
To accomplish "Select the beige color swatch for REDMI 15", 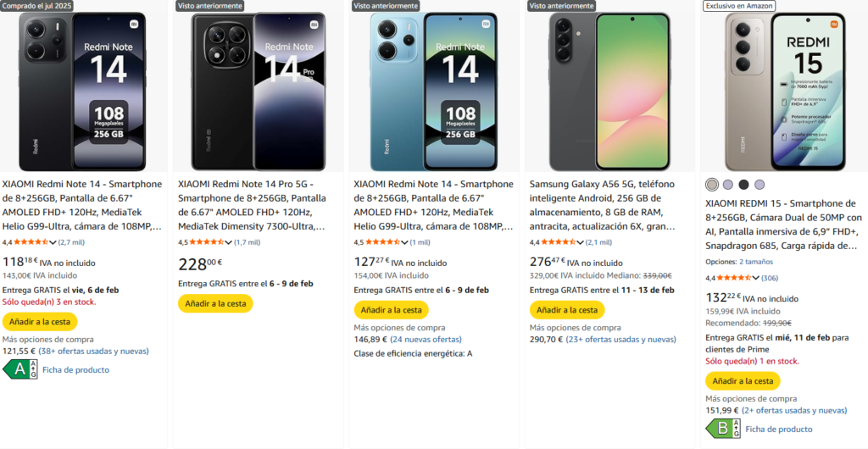I will [x=712, y=185].
